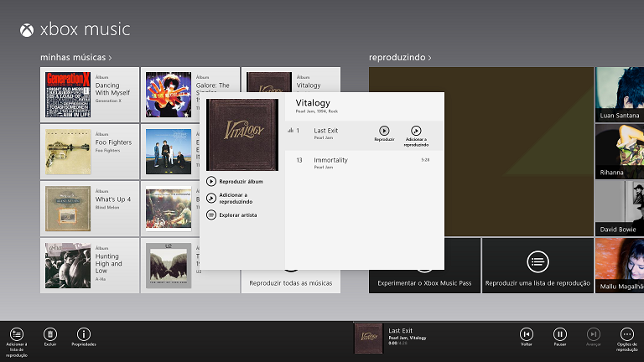Viewport: 644px width, 362px height.
Task: Click 'Reproduzir álbum' in Vitalogy popup
Action: coord(235,181)
